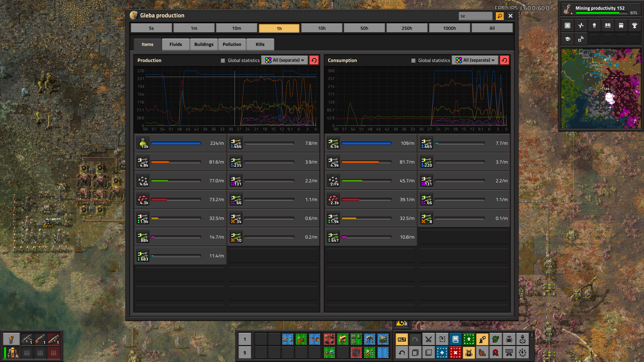The image size is (644, 362).
Task: Toggle the ALT mode shortcut
Action: pos(402,339)
